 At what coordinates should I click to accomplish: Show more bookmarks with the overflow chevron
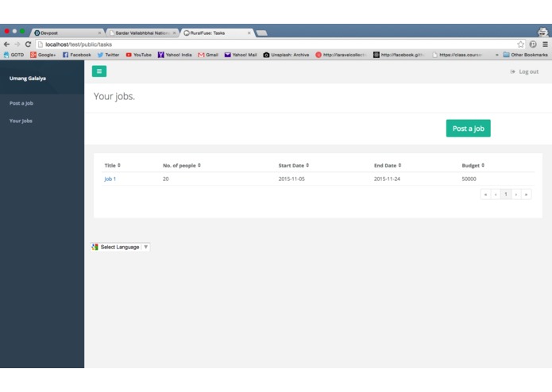496,55
